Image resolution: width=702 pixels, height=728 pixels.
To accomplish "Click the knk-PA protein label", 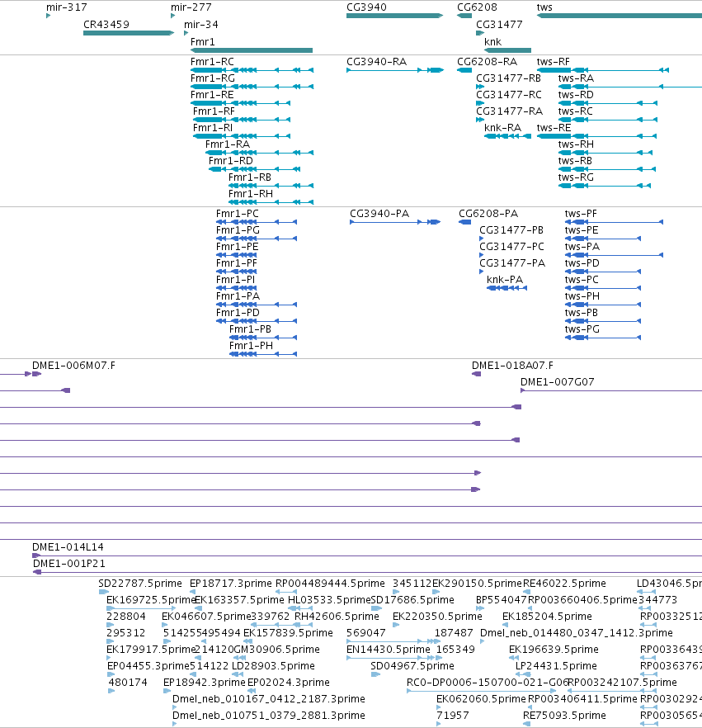I will pyautogui.click(x=505, y=280).
